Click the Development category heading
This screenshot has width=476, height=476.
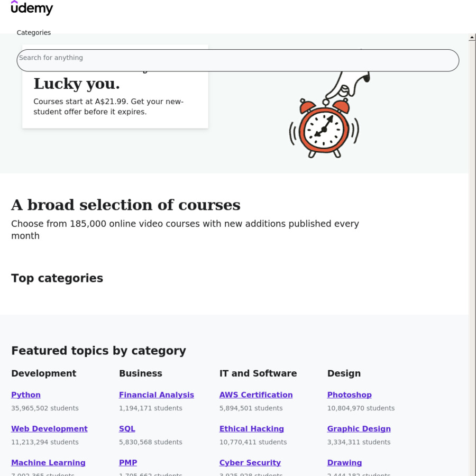(x=43, y=373)
